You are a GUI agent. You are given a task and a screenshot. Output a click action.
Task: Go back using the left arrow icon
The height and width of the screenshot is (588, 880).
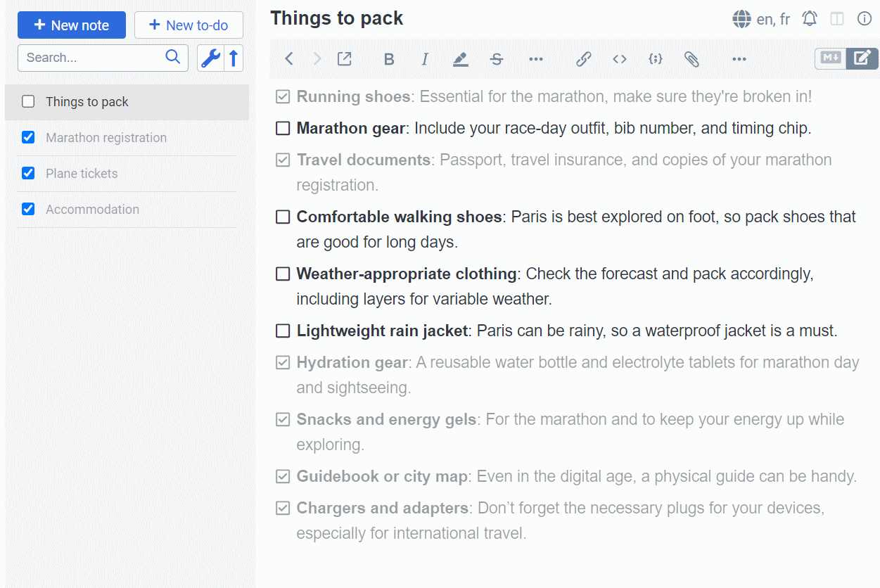[289, 59]
